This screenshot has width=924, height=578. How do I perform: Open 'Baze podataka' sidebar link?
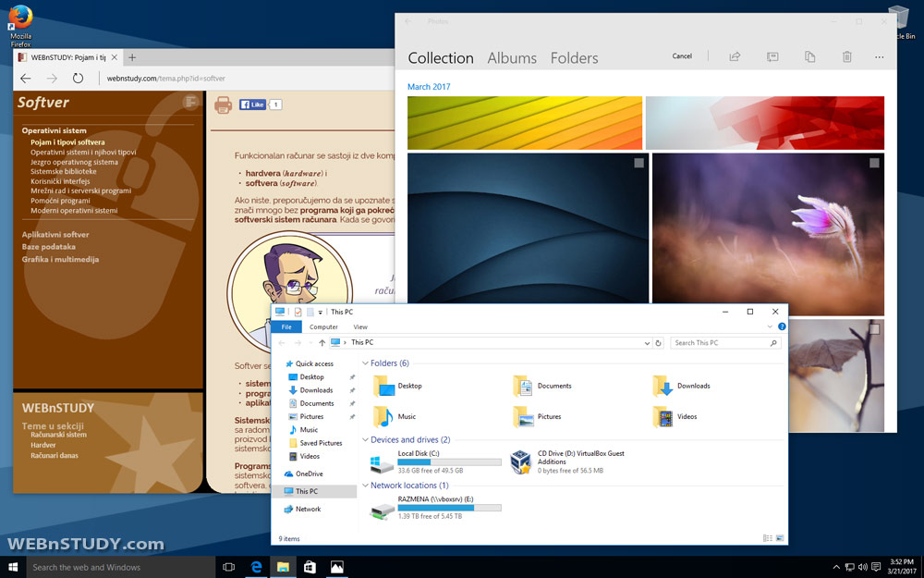48,247
